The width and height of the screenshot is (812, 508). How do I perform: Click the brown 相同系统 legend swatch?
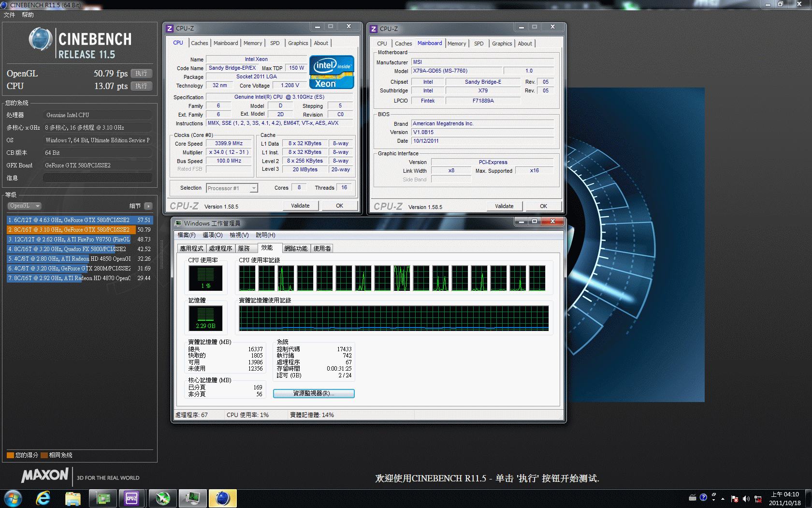pyautogui.click(x=44, y=455)
